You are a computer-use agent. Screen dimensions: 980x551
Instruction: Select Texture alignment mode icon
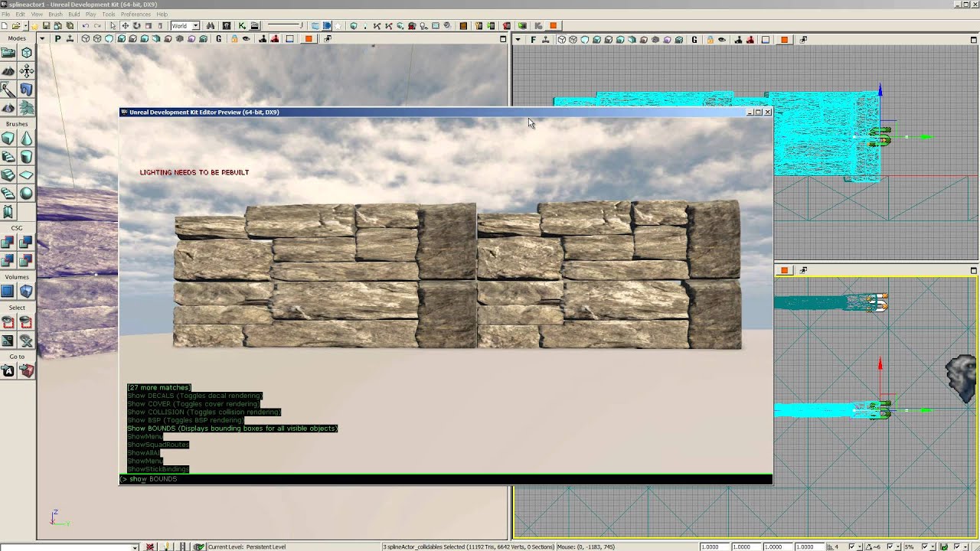(26, 71)
